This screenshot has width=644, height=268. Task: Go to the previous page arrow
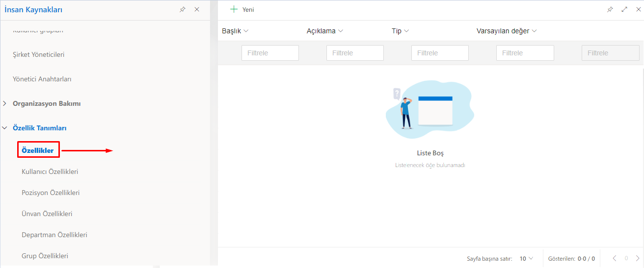614,258
